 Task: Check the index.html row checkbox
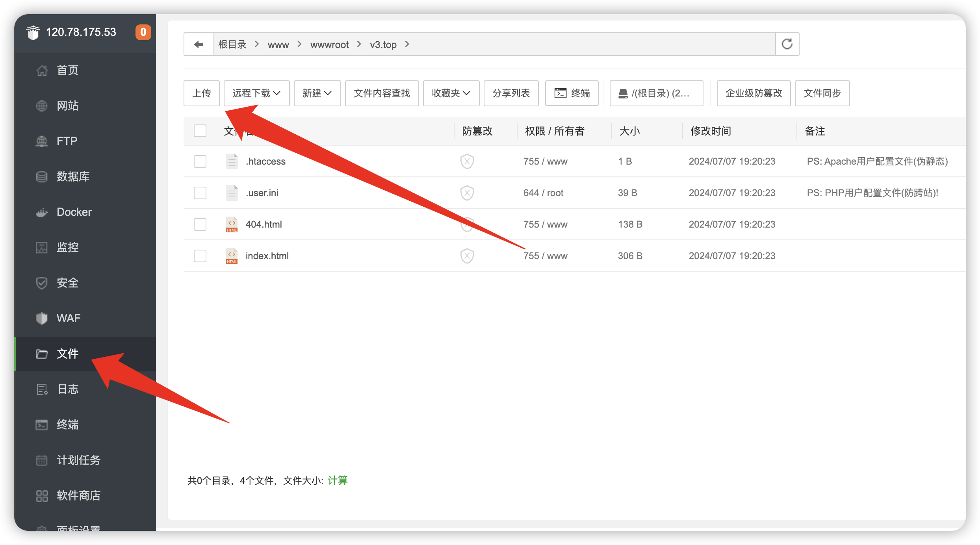[x=200, y=256]
